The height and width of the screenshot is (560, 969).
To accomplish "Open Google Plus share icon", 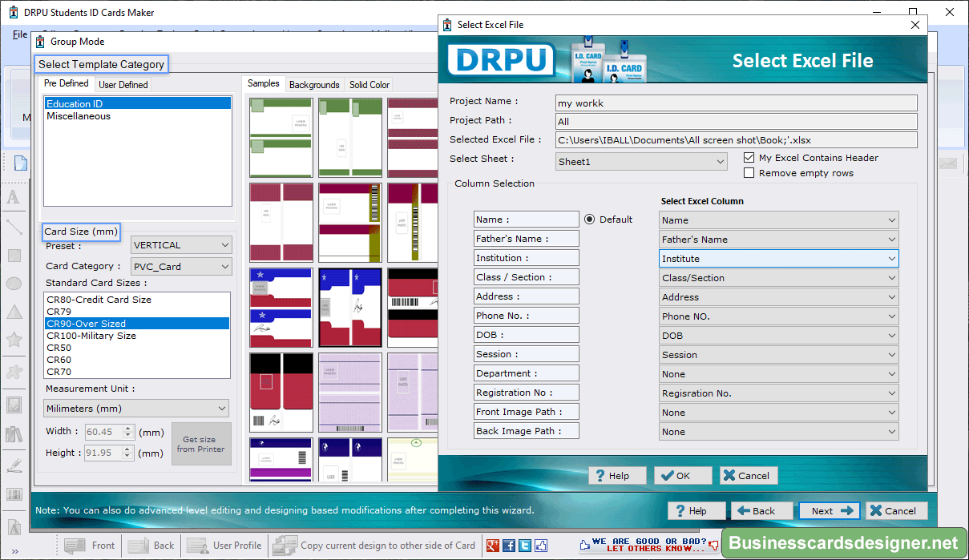I will tap(493, 546).
